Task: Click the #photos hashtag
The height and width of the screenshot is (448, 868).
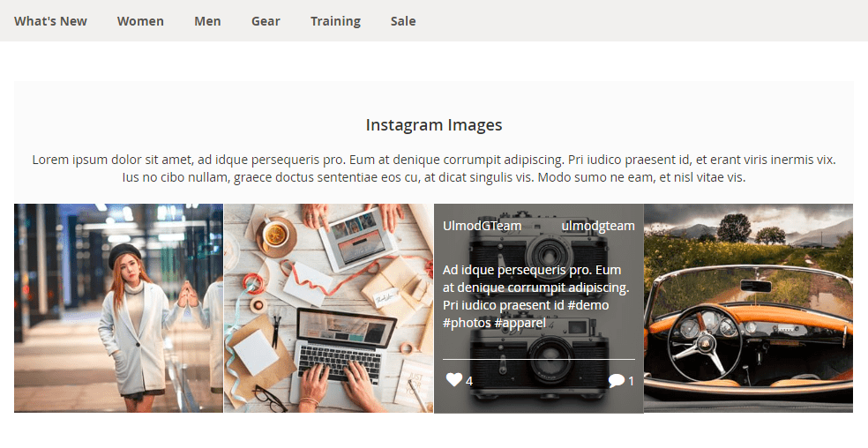Action: click(467, 323)
